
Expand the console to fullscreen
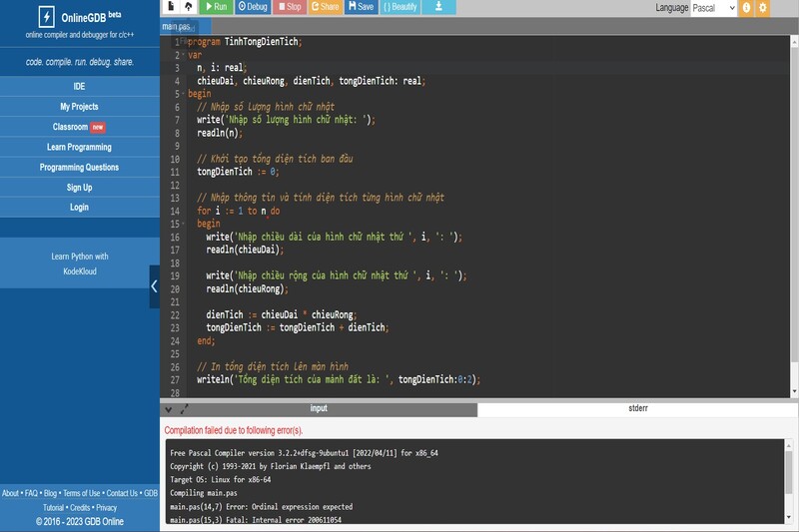183,409
